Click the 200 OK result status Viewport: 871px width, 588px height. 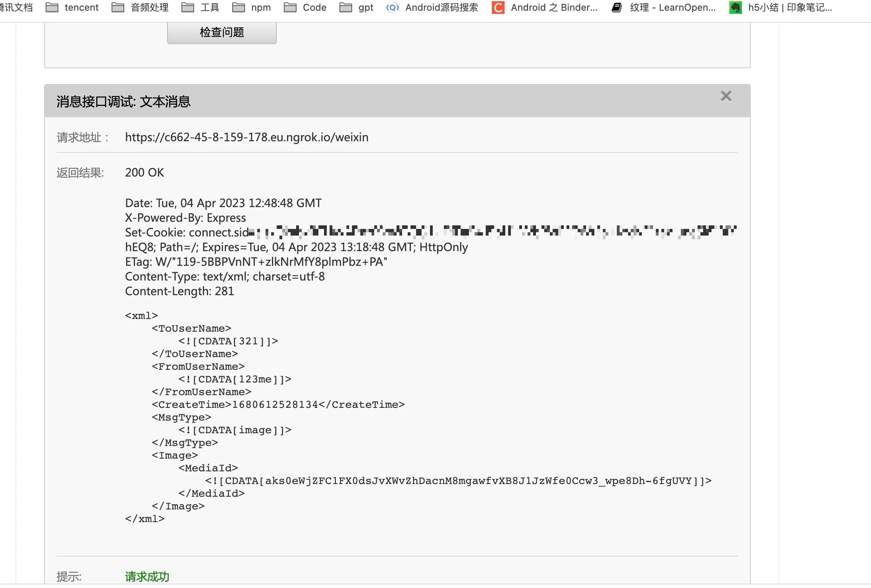pyautogui.click(x=144, y=173)
